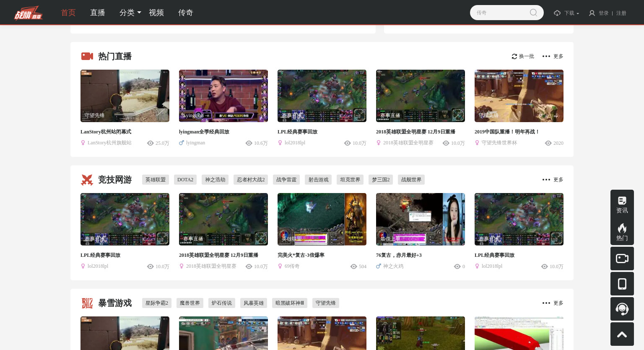Click the red video camera 热门直播 icon
Image resolution: width=644 pixels, height=350 pixels.
click(87, 56)
